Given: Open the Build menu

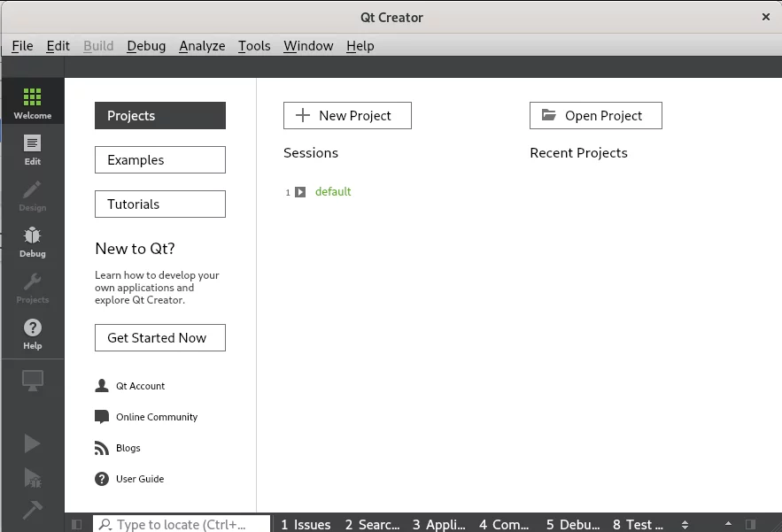Looking at the screenshot, I should click(x=98, y=46).
